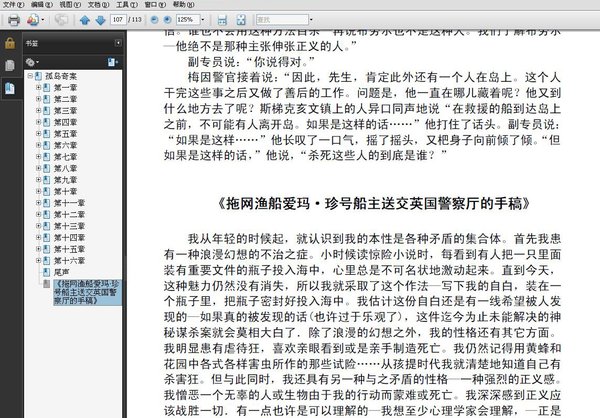Toggle the bookmarks panel icon in sidebar
Screen dimensions: 600x418
pos(10,88)
